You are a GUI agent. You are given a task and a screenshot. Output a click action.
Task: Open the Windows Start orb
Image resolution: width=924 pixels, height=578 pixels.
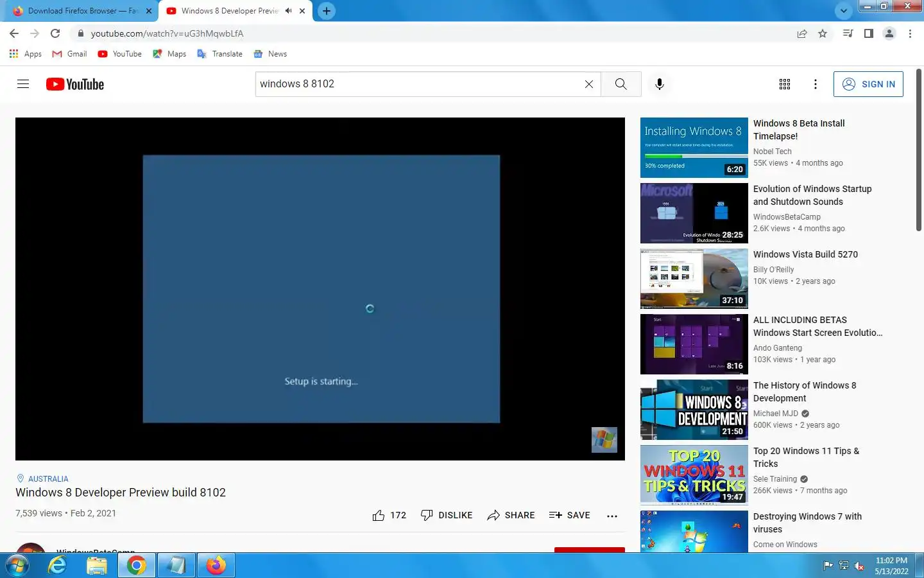[x=17, y=565]
